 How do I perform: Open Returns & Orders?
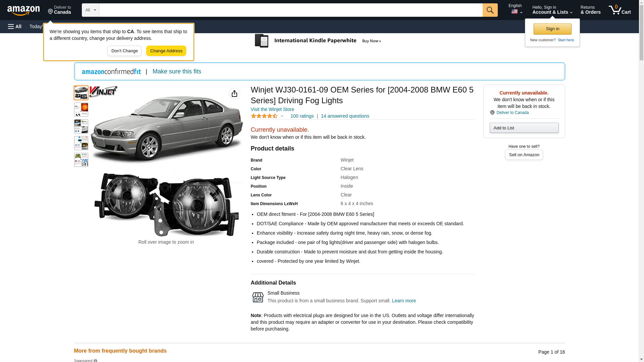click(x=590, y=10)
